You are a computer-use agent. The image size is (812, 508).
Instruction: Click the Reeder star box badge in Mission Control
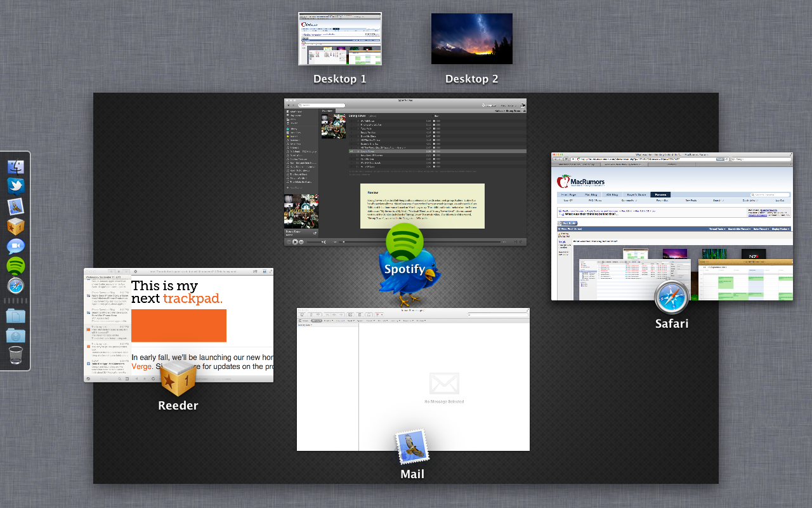(177, 378)
